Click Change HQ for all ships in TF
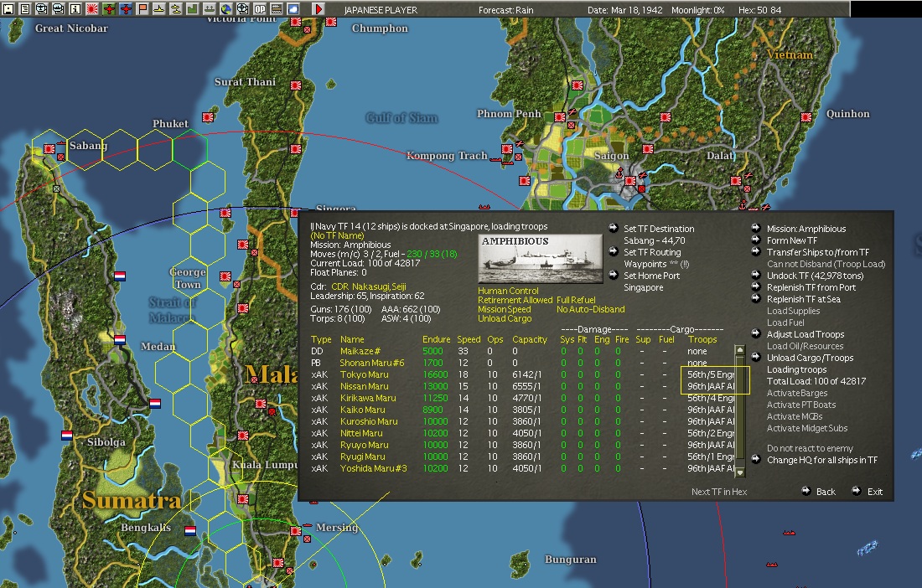 [x=822, y=460]
